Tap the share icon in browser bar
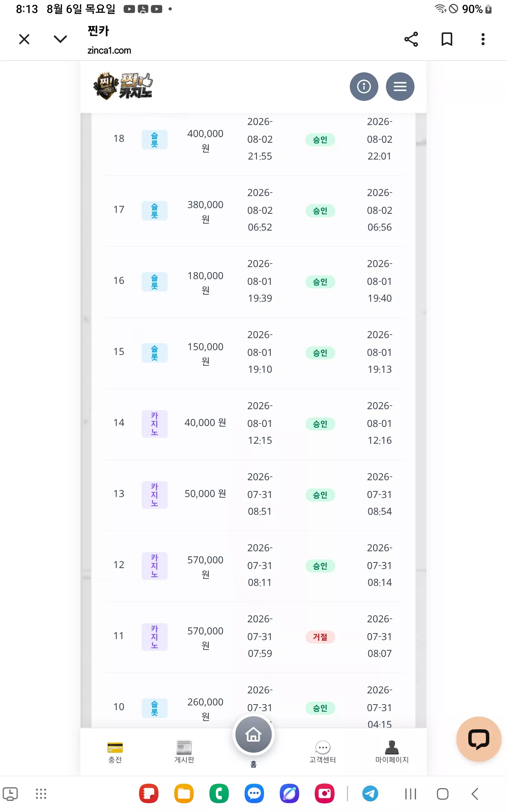Viewport: 507px width, 812px height. (411, 39)
